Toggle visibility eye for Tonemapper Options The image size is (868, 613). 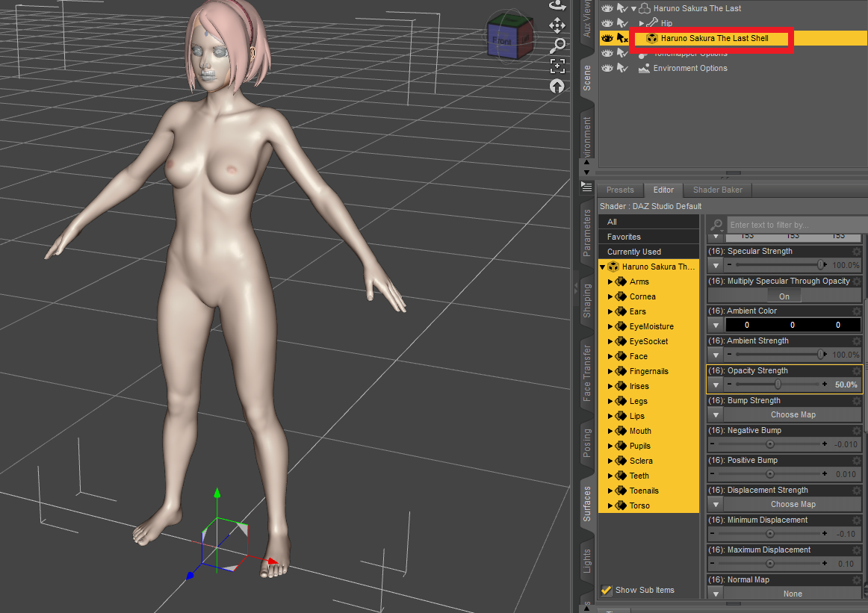(607, 53)
